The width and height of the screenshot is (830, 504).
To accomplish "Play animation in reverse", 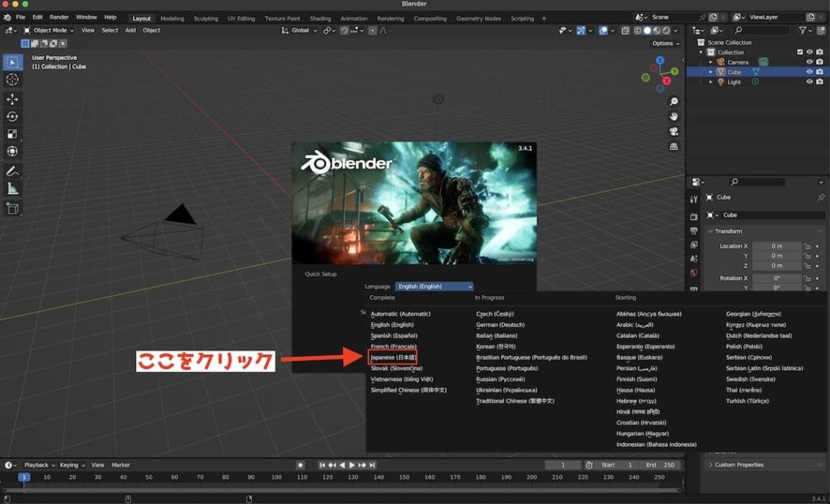I will [x=342, y=465].
